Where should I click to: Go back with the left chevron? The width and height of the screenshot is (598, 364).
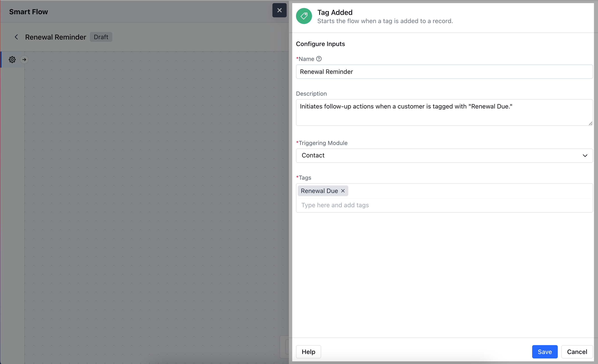click(x=16, y=37)
